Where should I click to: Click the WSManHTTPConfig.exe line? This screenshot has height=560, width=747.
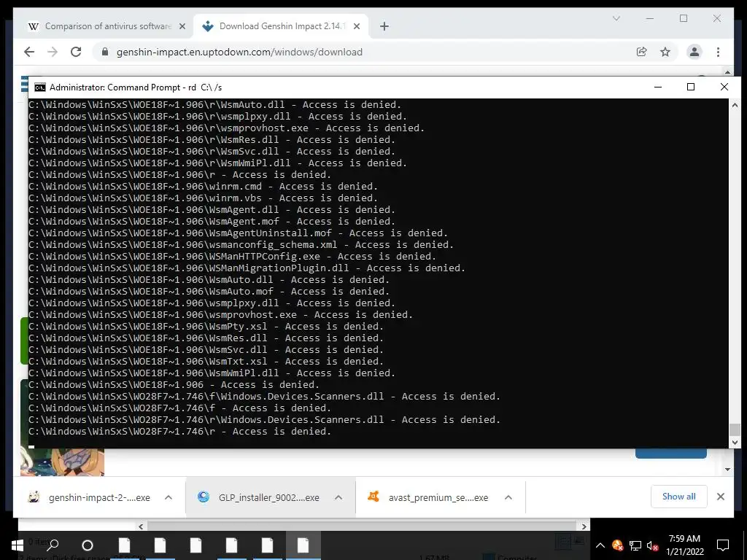tap(232, 256)
